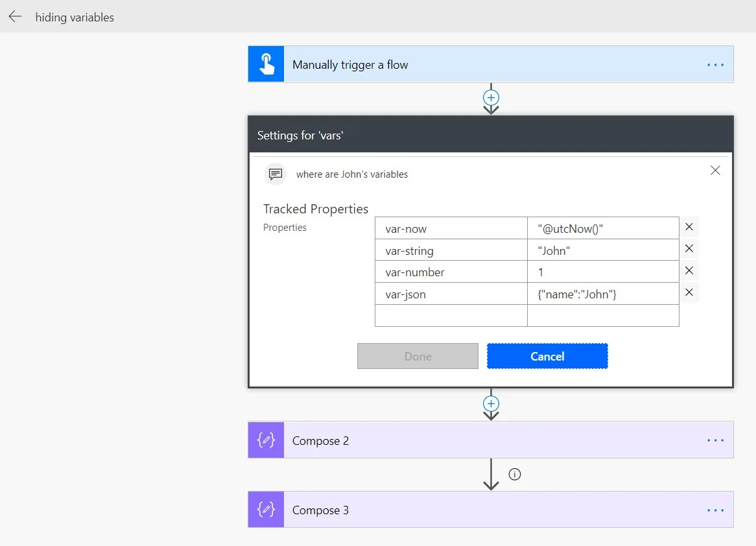Click the var-string value field containing "John"
The image size is (756, 546).
click(602, 250)
